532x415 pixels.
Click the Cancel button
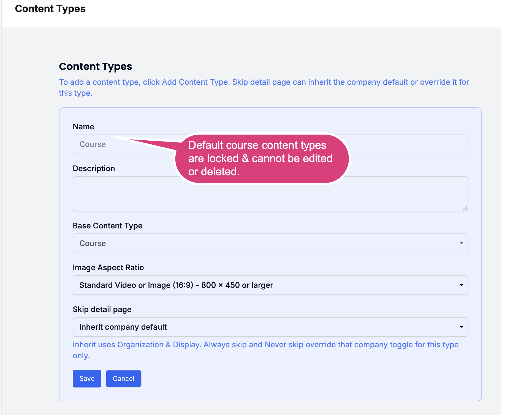click(x=123, y=378)
